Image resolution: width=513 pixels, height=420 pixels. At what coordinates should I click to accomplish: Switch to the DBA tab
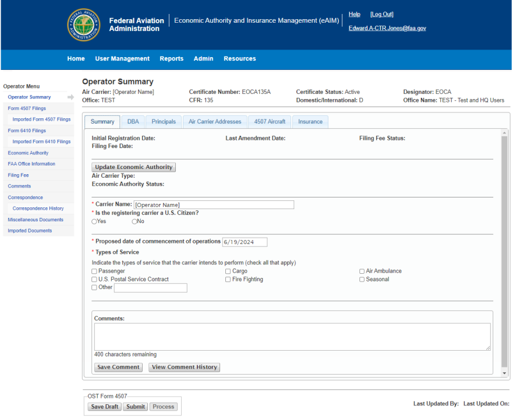pyautogui.click(x=133, y=122)
